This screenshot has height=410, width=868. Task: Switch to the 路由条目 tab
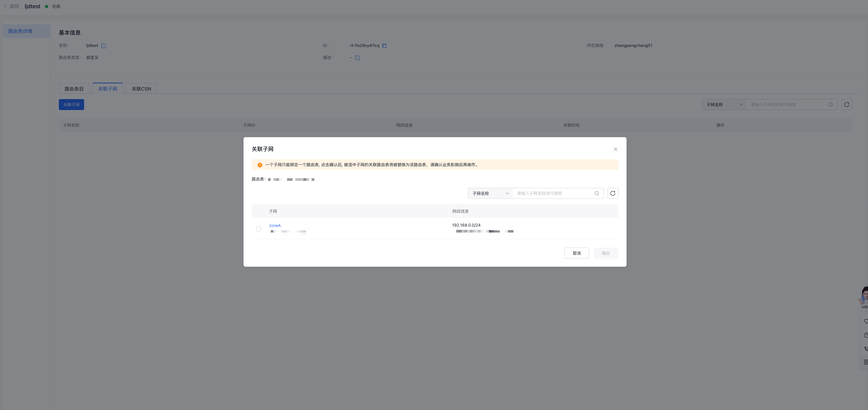point(74,89)
